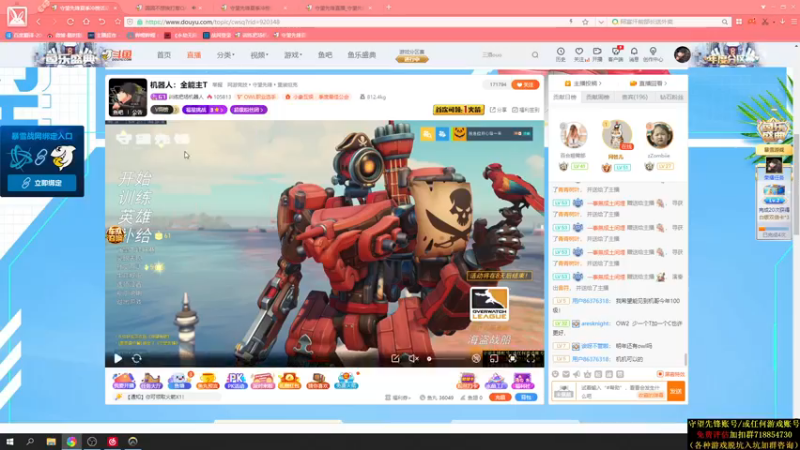Open the purple 超级粉丝牌 badge button
Image resolution: width=800 pixels, height=450 pixels.
tap(248, 110)
